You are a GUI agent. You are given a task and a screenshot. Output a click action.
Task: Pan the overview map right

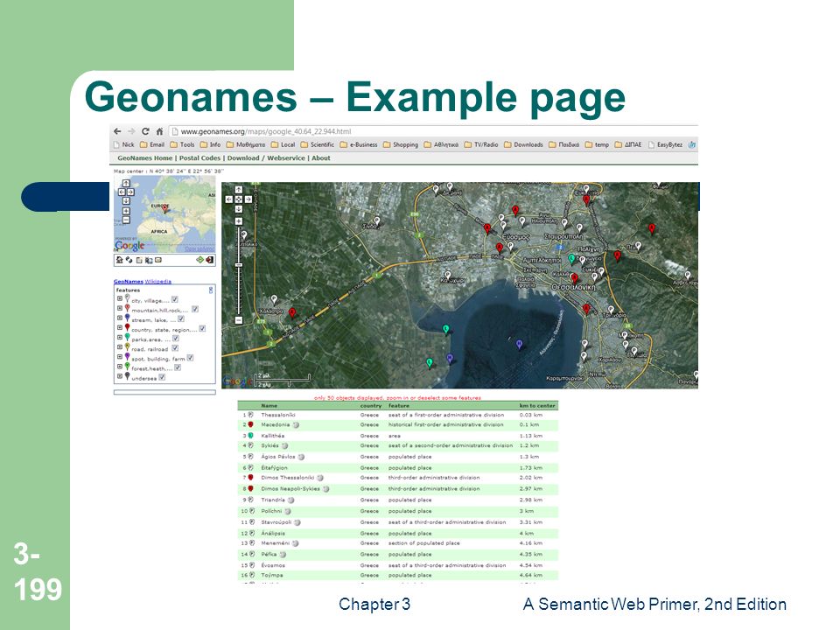(130, 192)
